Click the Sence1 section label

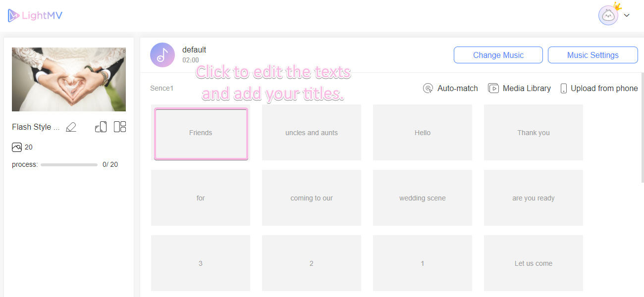tap(161, 88)
